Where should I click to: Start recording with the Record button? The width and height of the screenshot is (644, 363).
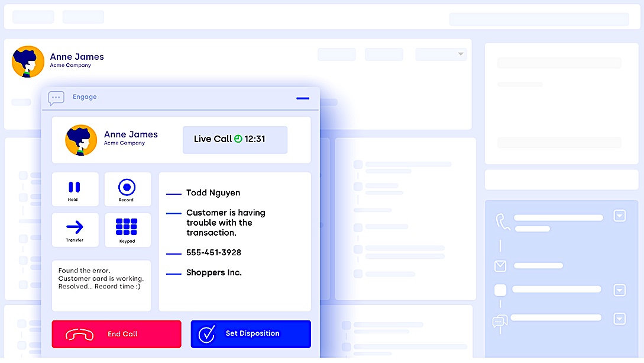click(x=127, y=189)
